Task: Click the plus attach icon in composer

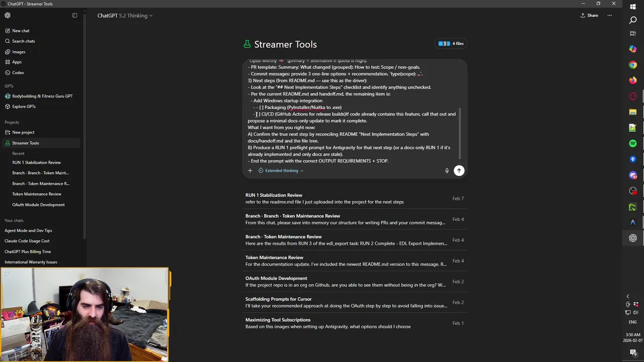Action: point(250,170)
